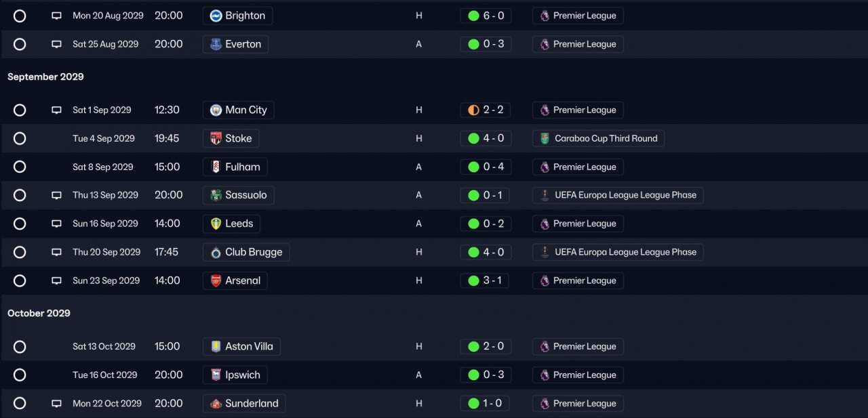Click the TV icon on Sunderland fixture
Viewport: 868px width, 418px height.
point(56,403)
